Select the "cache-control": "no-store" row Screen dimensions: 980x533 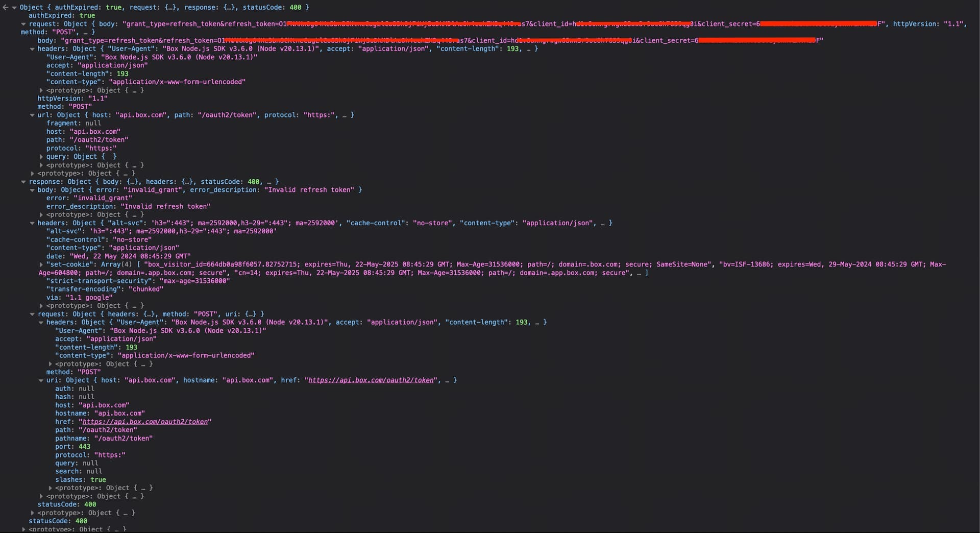point(99,240)
